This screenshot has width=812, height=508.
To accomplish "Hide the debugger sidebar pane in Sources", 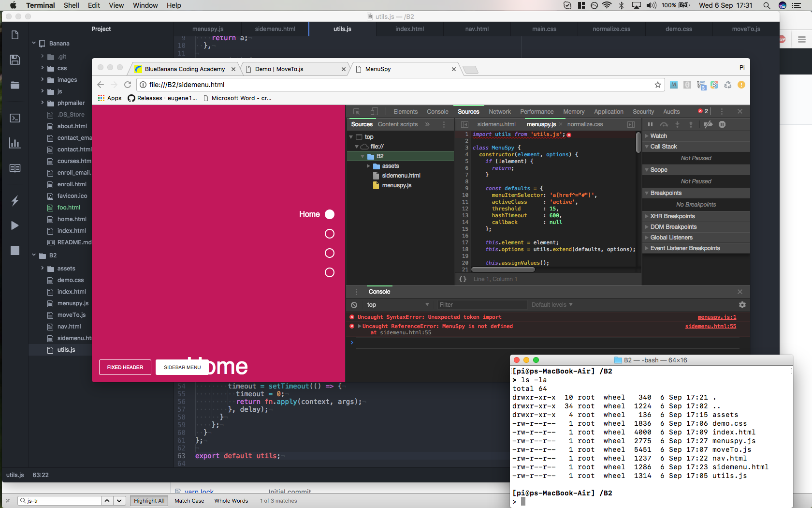I will [631, 125].
